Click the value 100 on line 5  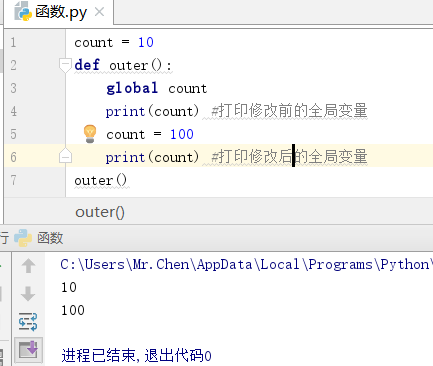click(x=182, y=134)
